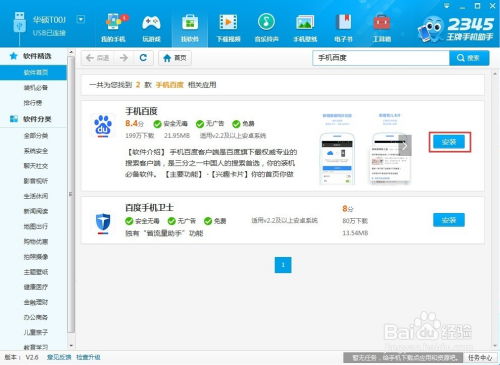Open 我的手机 (My Phone) icon
Viewport: 500px width, 365px height.
click(113, 27)
